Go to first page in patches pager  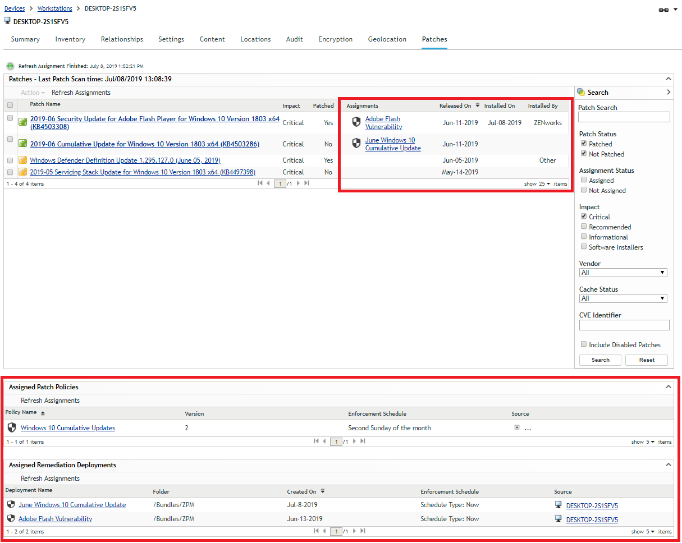pos(260,183)
